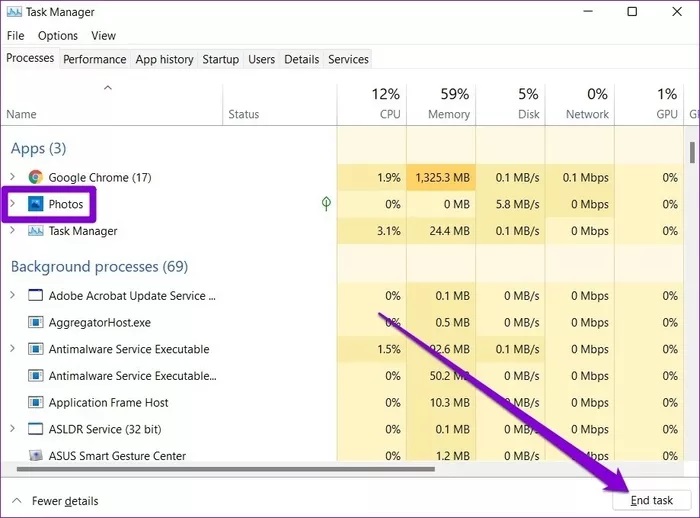Viewport: 700px width, 518px height.
Task: Select the Photos app icon
Action: 36,204
